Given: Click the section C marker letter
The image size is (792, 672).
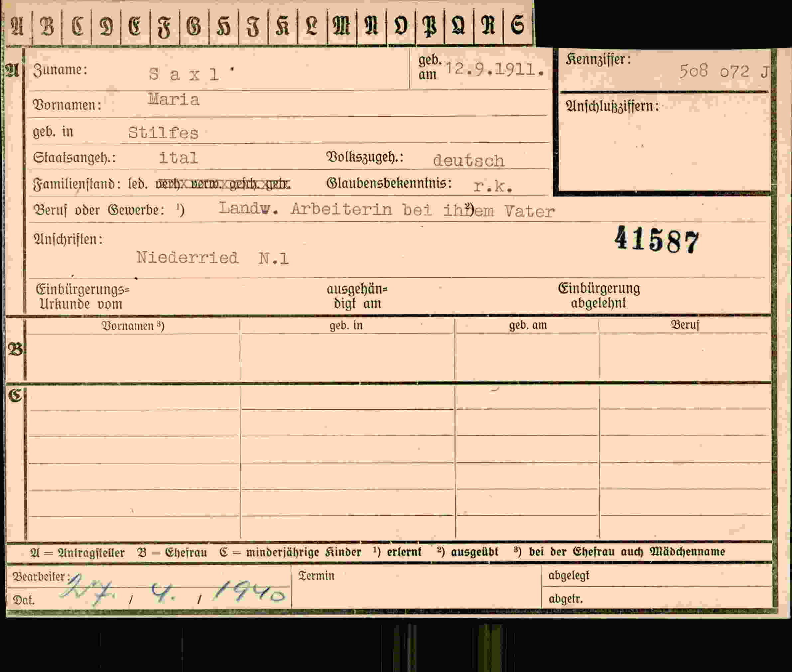Looking at the screenshot, I should tap(15, 396).
